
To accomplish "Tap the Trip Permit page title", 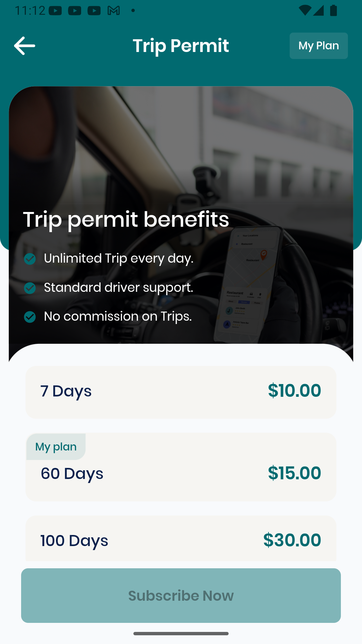I will click(x=181, y=46).
